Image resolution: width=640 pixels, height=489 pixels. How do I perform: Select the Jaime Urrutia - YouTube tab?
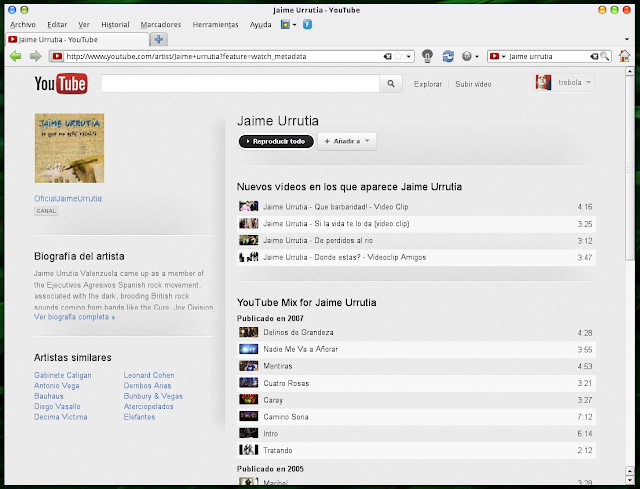pyautogui.click(x=78, y=40)
